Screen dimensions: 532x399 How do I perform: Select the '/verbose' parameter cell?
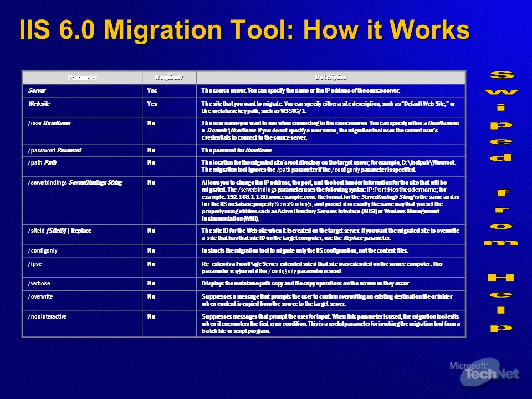[82, 284]
